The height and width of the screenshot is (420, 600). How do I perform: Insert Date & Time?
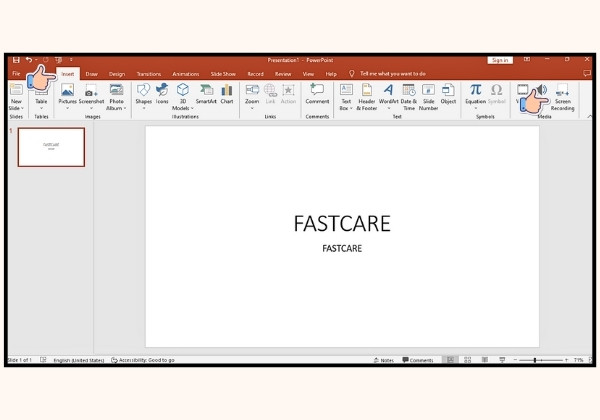(409, 97)
